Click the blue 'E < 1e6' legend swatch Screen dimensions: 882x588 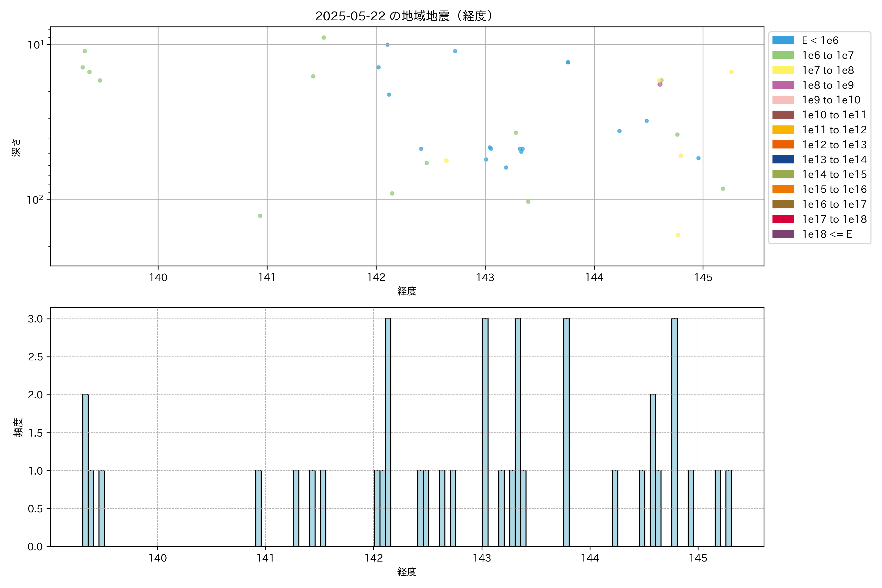click(783, 40)
